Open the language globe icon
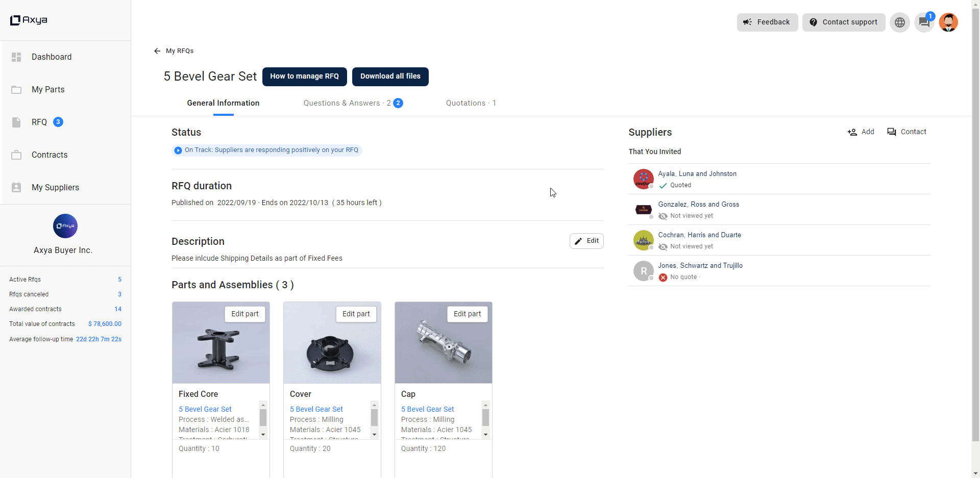Image resolution: width=980 pixels, height=478 pixels. (899, 22)
